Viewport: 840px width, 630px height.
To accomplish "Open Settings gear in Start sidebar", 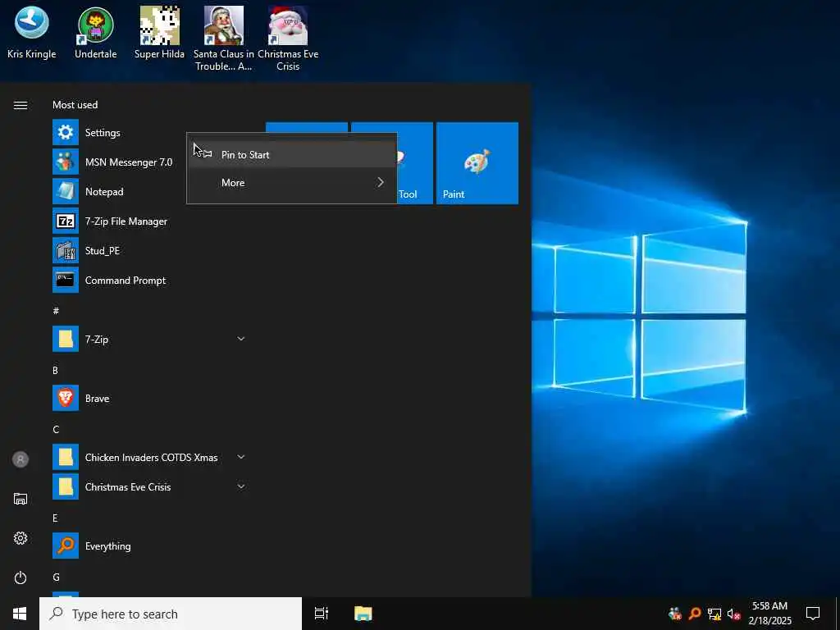I will (21, 538).
